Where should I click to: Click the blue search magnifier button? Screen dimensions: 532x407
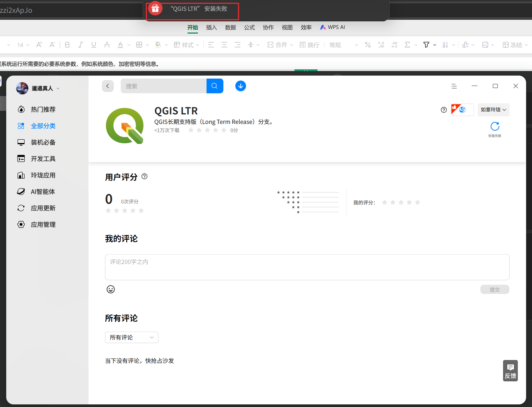coord(215,86)
